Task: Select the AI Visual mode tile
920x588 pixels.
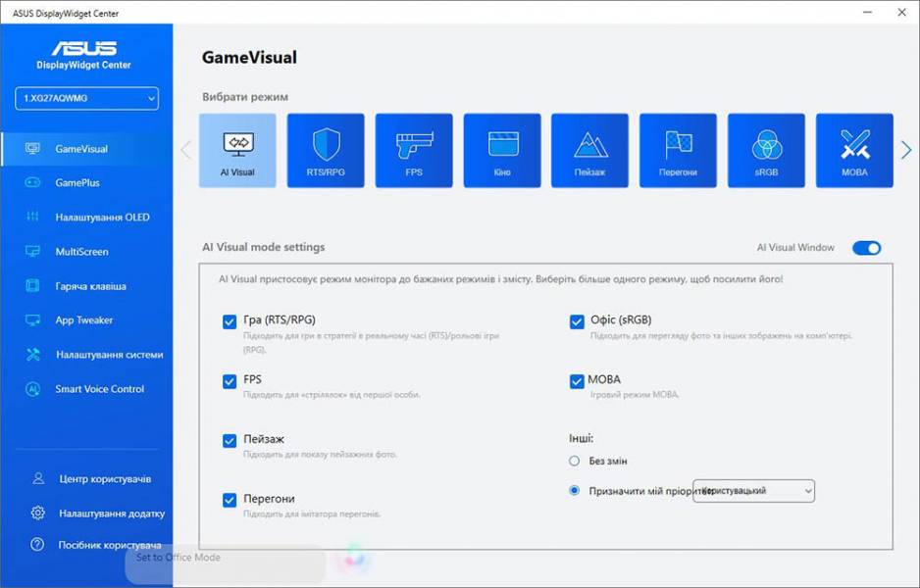Action: (x=237, y=150)
